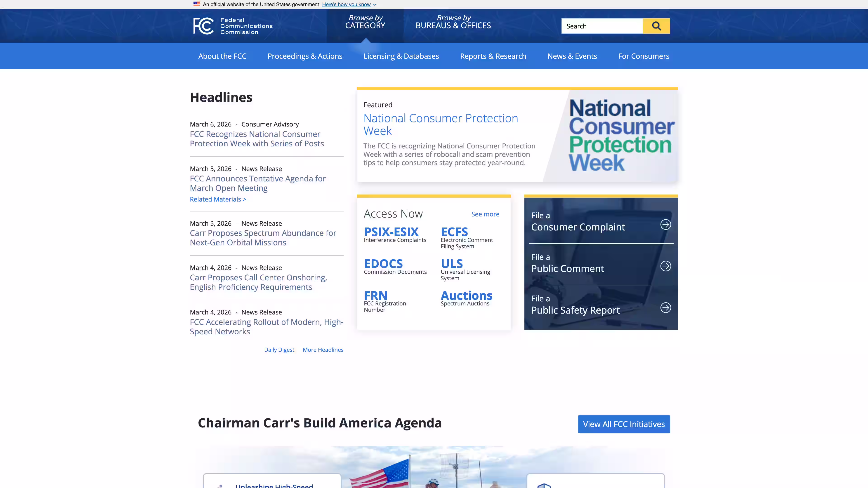The width and height of the screenshot is (868, 488).
Task: Open the News & Events menu
Action: tap(572, 56)
